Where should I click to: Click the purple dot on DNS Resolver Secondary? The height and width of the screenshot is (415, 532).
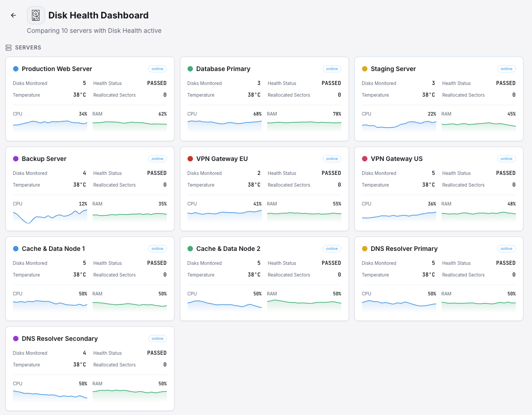point(17,338)
